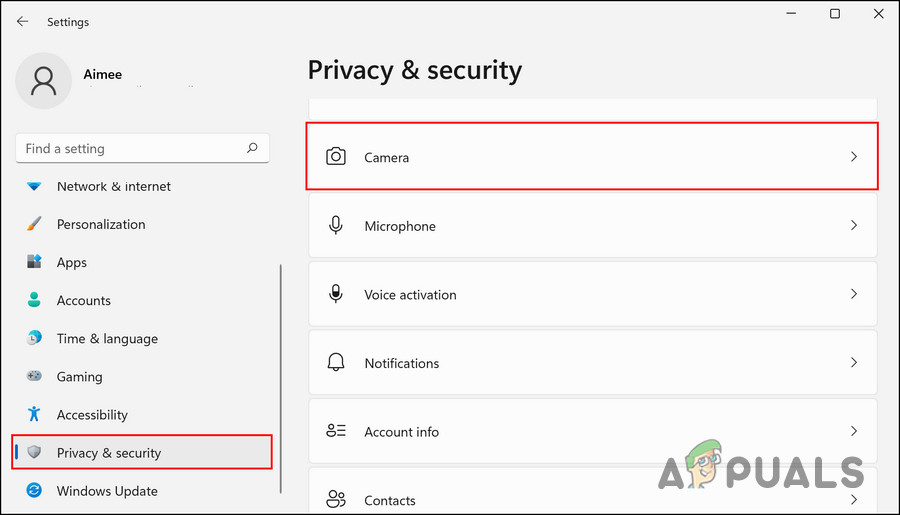Open Account info chevron arrow
This screenshot has height=515, width=900.
click(853, 432)
